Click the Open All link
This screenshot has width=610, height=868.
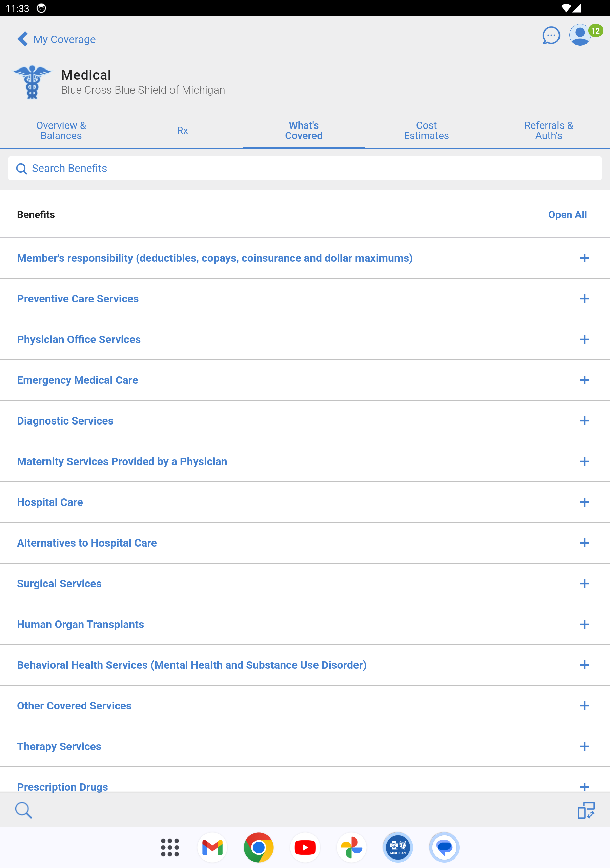point(567,214)
